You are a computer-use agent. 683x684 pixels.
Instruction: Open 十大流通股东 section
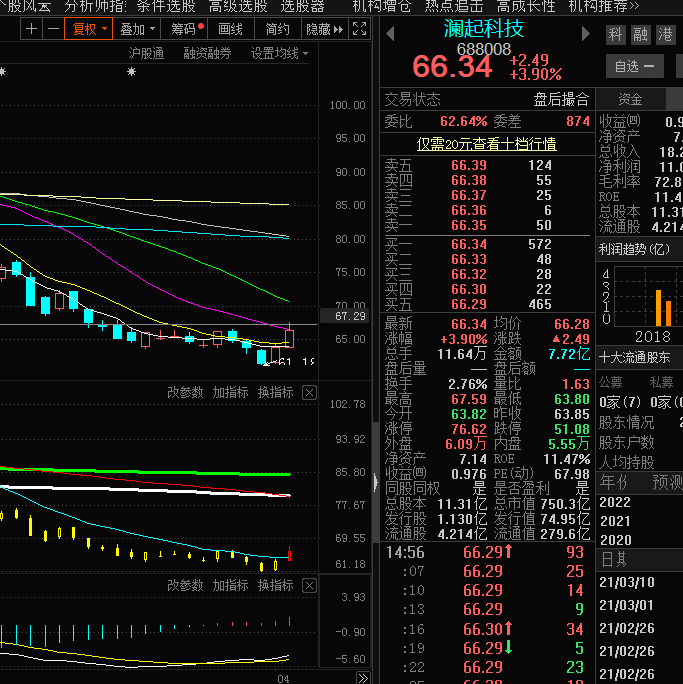pyautogui.click(x=634, y=358)
